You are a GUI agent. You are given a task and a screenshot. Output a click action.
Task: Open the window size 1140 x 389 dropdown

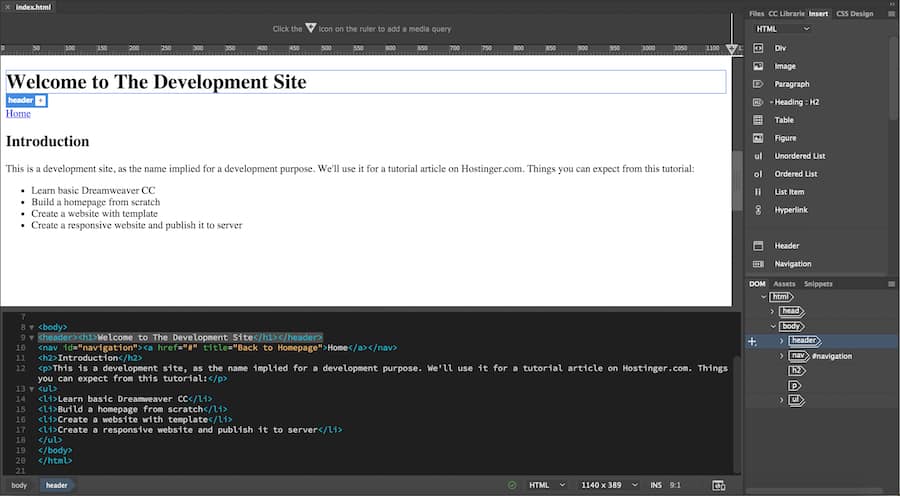coord(603,485)
